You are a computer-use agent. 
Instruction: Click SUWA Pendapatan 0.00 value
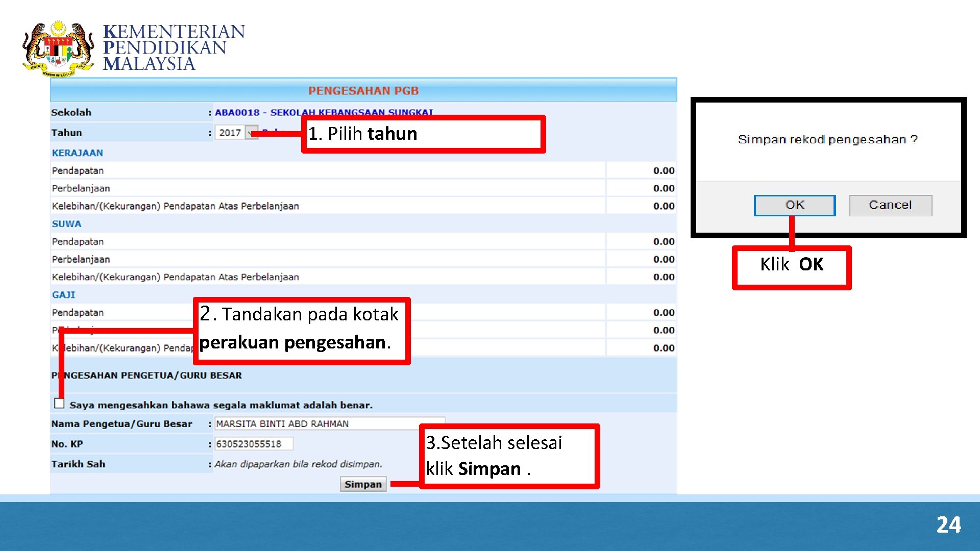point(664,242)
